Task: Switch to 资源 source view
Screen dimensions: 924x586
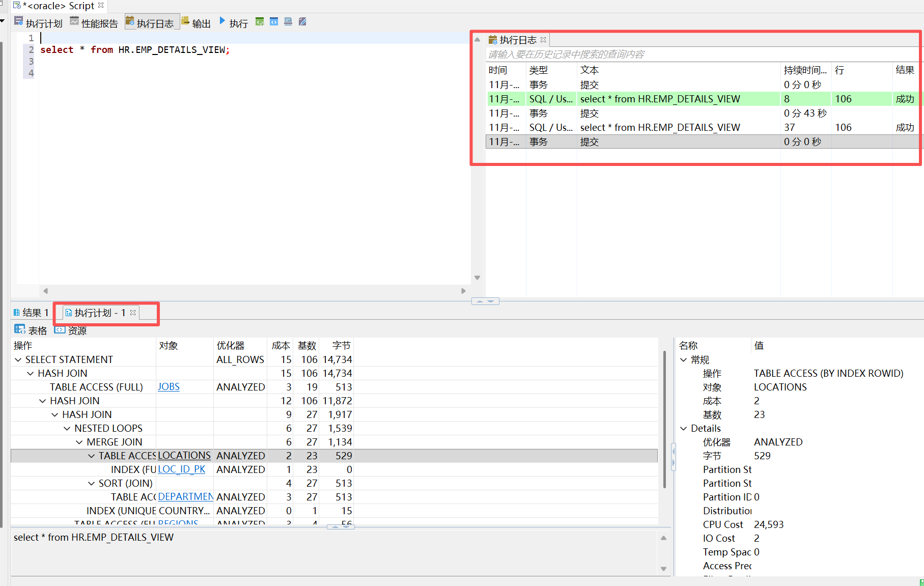Action: tap(71, 330)
